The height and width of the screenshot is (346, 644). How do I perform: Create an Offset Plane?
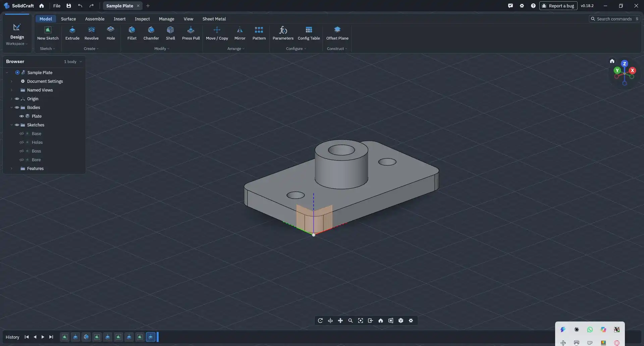pos(337,33)
